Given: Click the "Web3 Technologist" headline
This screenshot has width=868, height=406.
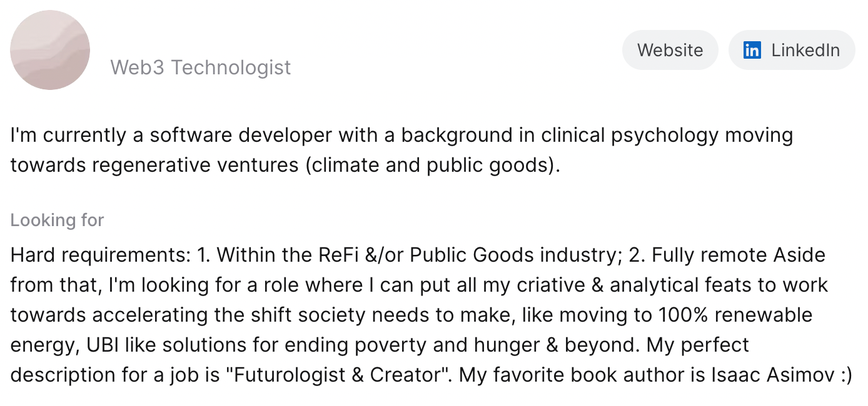Looking at the screenshot, I should [200, 67].
